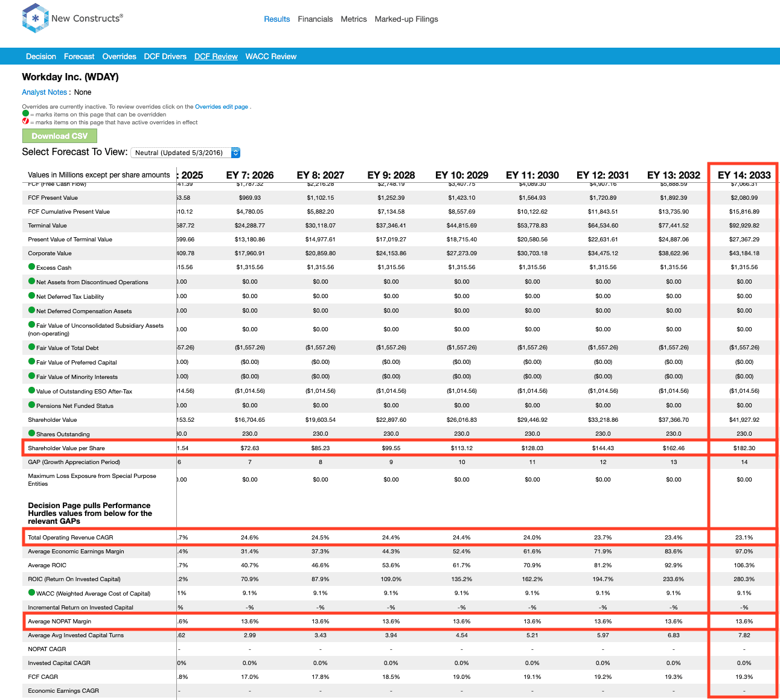Select the 7.82 Invested Capital Turns cell

pyautogui.click(x=744, y=635)
